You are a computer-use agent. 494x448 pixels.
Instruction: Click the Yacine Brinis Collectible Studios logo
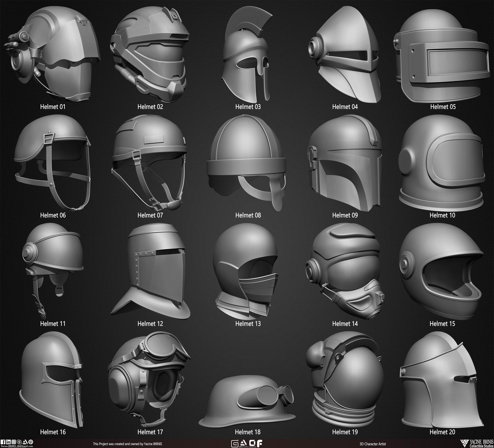(x=477, y=443)
